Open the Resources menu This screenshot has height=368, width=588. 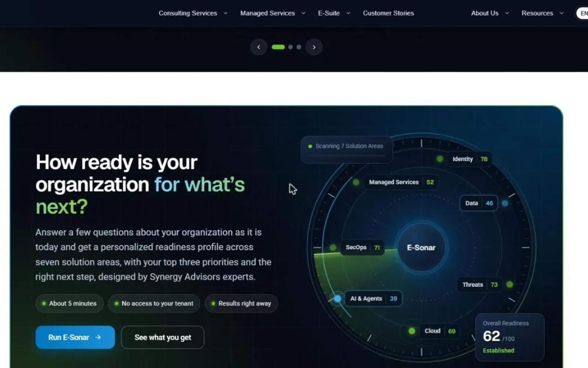click(x=537, y=13)
